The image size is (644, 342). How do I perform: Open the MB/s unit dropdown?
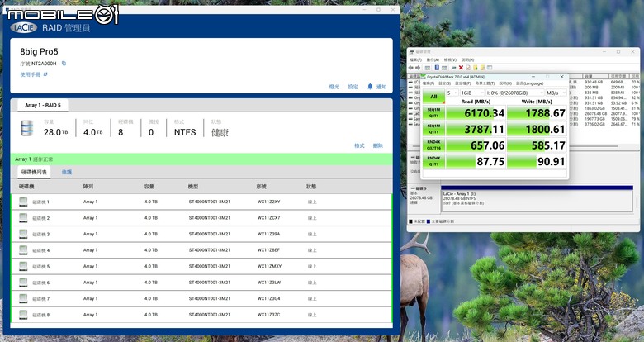point(556,93)
